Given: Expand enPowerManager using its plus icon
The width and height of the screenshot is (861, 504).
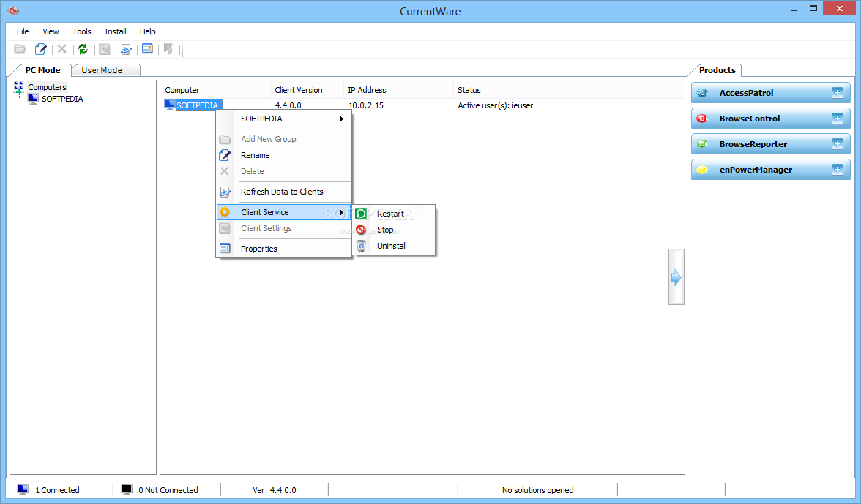Looking at the screenshot, I should coord(837,170).
